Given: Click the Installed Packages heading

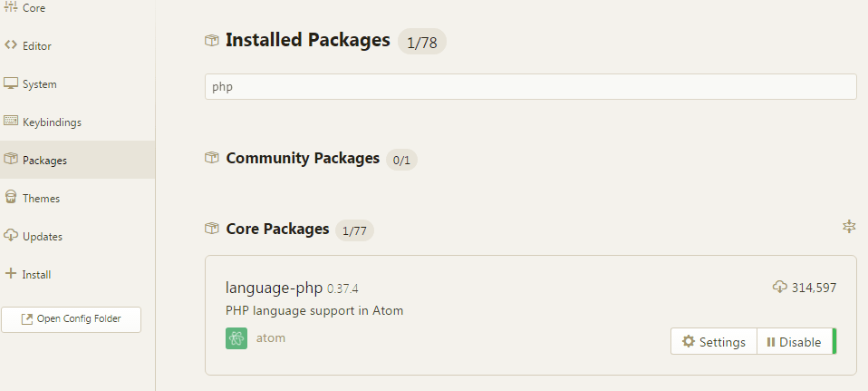Looking at the screenshot, I should (x=307, y=41).
